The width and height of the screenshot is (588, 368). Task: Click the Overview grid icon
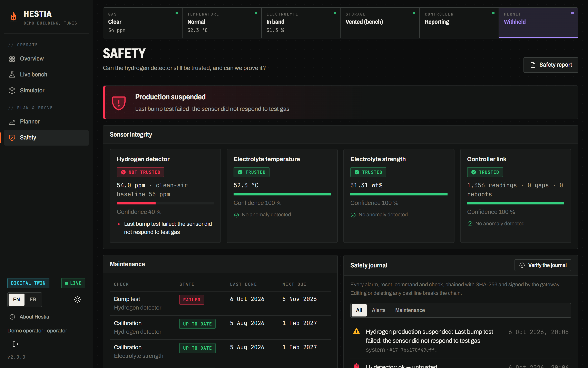click(12, 59)
